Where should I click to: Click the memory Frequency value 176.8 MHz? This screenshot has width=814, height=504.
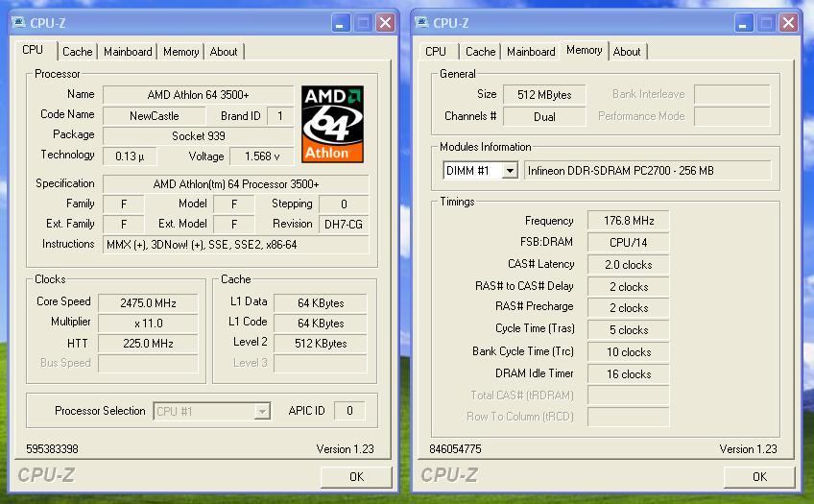pyautogui.click(x=628, y=221)
